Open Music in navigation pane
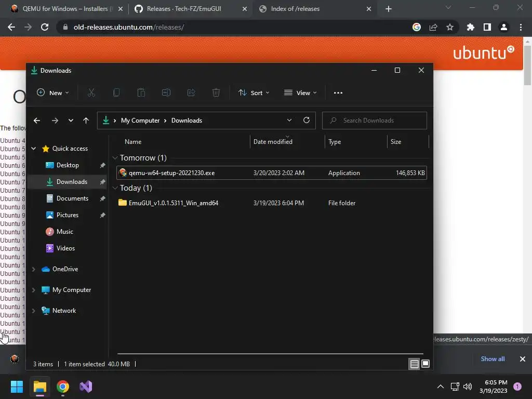Viewport: 532px width, 399px height. click(x=65, y=232)
